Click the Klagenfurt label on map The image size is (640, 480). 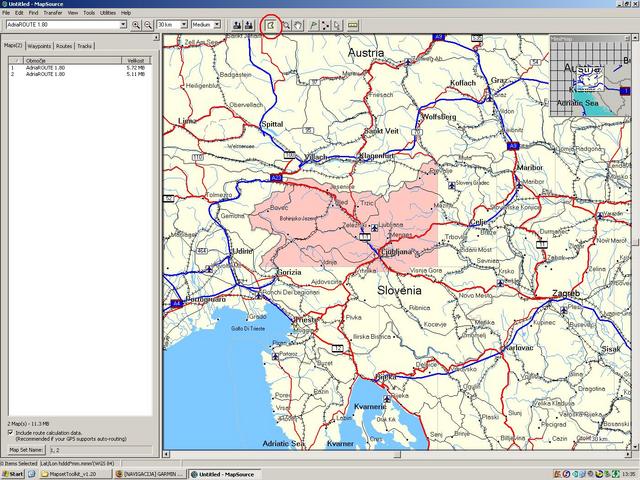pyautogui.click(x=376, y=156)
